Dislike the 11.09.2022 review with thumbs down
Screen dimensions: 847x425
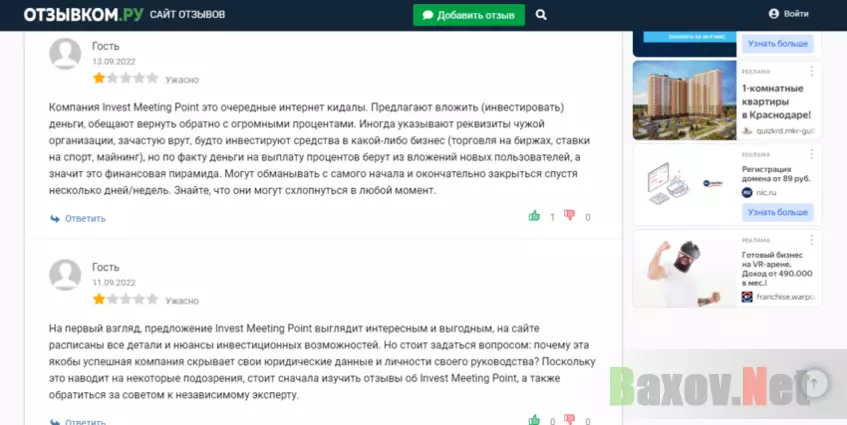click(569, 419)
